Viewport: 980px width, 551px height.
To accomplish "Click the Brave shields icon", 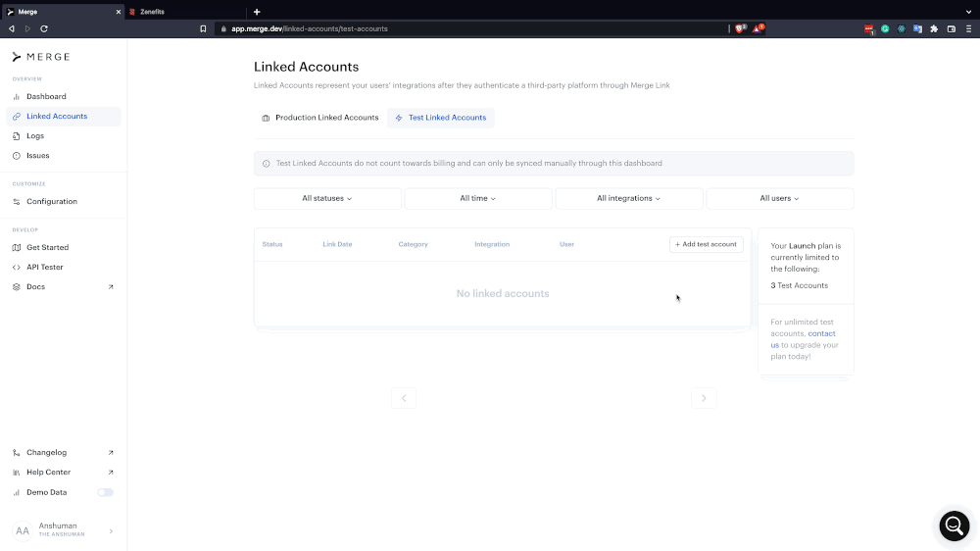I will pos(741,28).
